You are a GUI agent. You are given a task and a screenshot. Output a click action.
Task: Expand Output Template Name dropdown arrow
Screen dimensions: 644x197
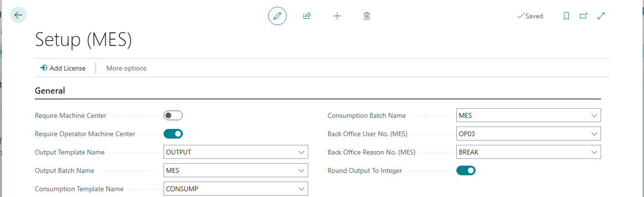click(301, 152)
